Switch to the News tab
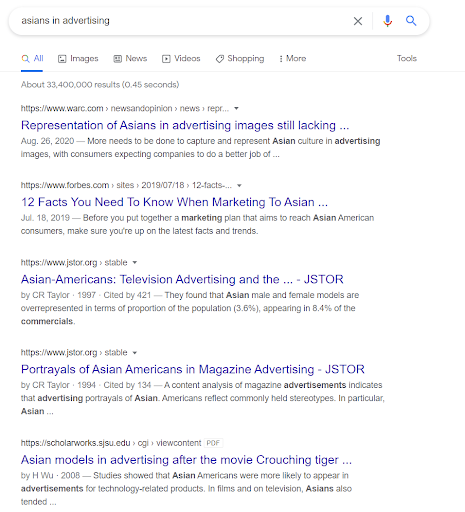Image resolution: width=465 pixels, height=512 pixels. pos(130,59)
